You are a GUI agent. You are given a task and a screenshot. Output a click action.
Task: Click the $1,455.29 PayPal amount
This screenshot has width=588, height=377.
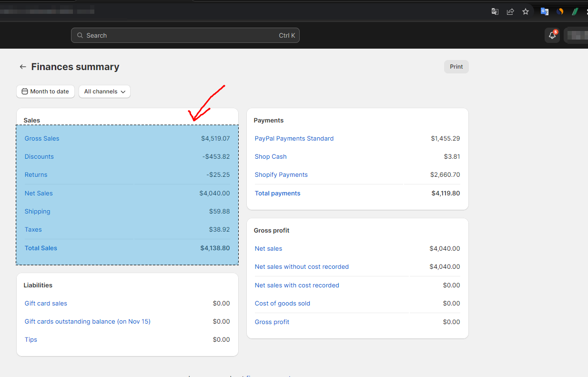(446, 139)
